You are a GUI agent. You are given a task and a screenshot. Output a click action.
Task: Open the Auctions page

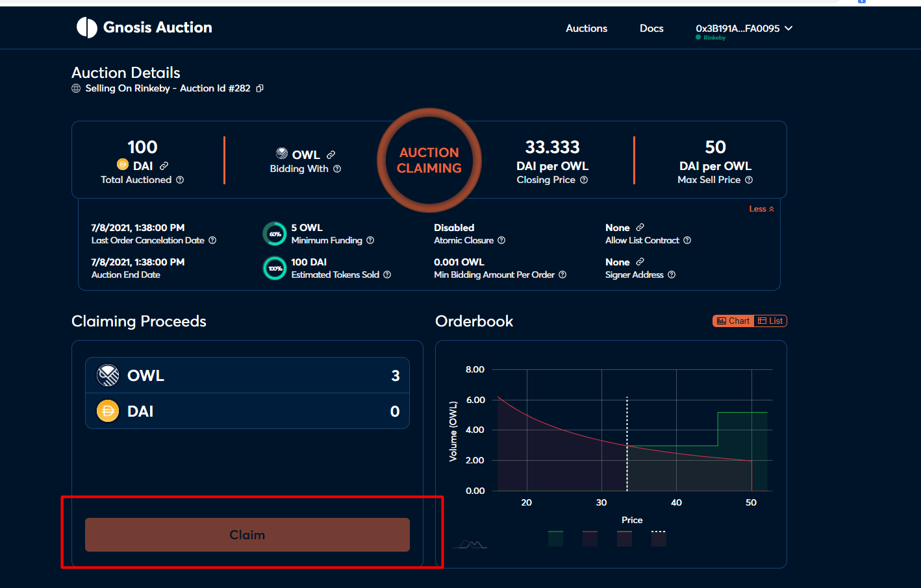click(x=587, y=29)
